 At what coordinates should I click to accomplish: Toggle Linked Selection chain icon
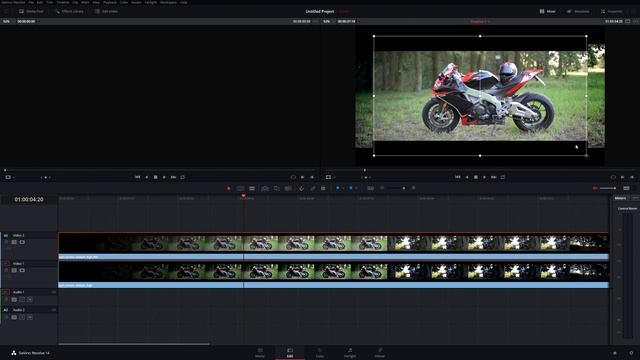click(313, 188)
